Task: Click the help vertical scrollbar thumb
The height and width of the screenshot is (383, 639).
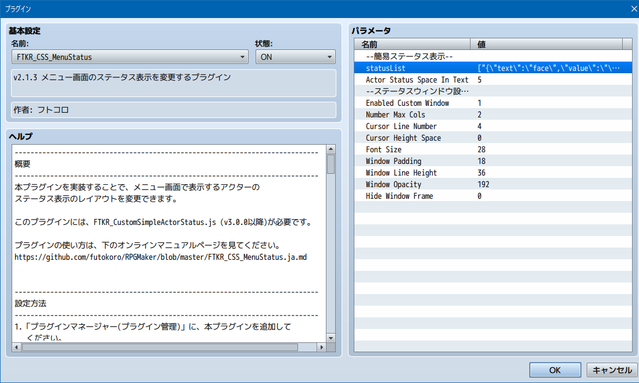Action: 331,164
